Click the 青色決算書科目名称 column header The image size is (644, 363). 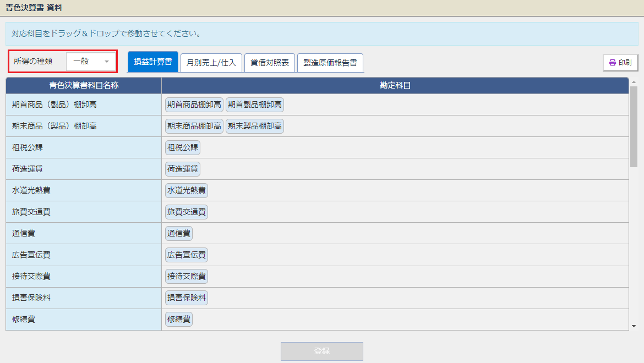(84, 85)
